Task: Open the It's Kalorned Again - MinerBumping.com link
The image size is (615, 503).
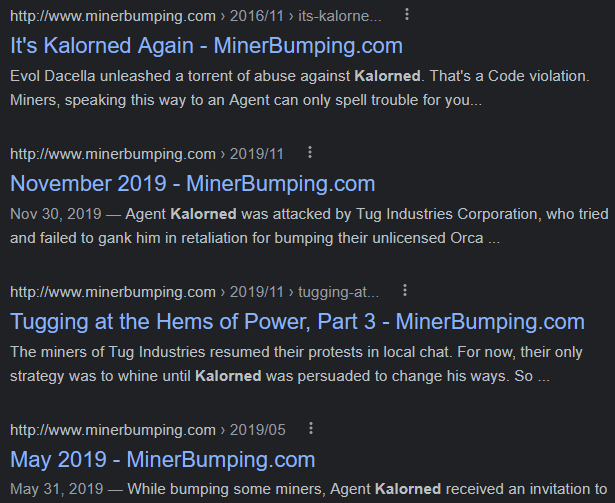Action: tap(206, 46)
